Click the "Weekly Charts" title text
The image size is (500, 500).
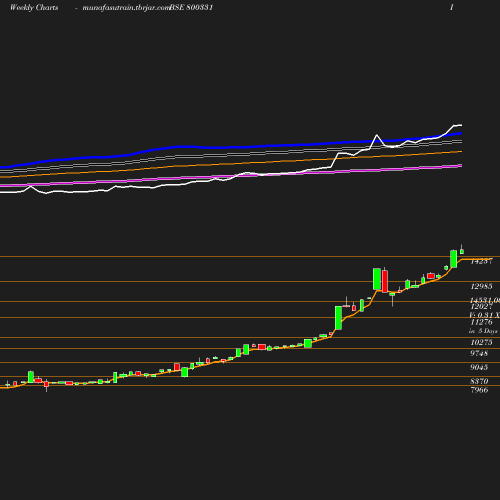34,8
